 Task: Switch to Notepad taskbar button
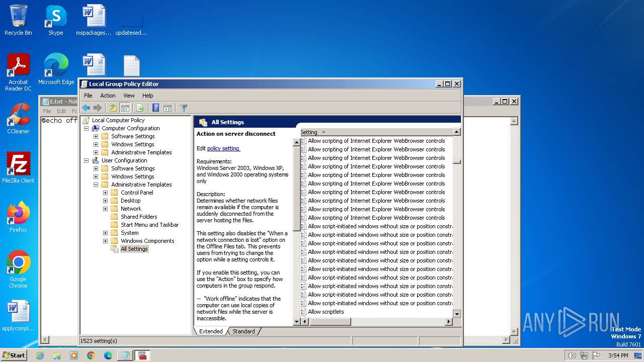[124, 355]
